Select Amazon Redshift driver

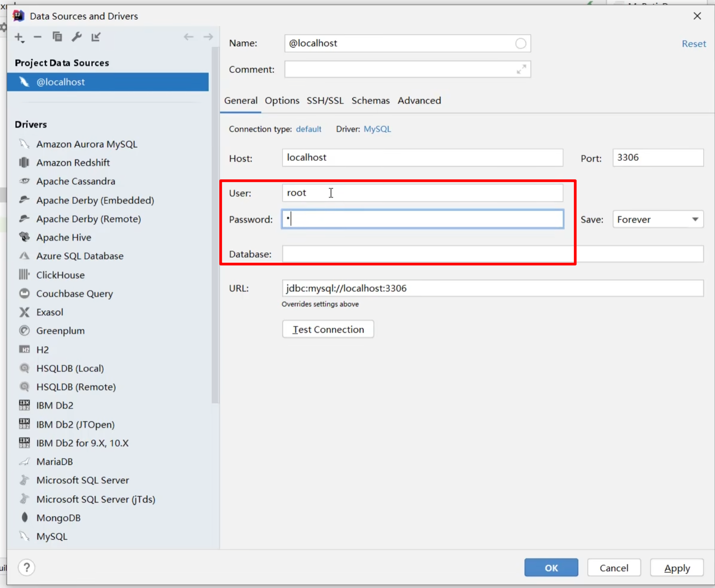coord(73,163)
